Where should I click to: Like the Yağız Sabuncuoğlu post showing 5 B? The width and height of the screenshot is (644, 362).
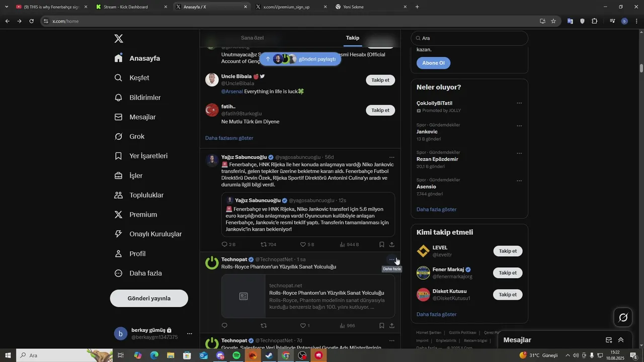[x=303, y=244]
